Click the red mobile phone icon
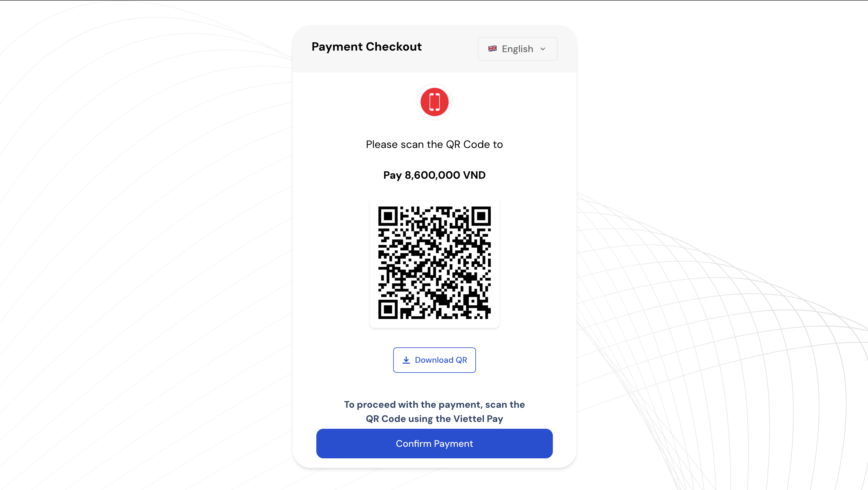Viewport: 868px width, 490px height. [x=434, y=102]
